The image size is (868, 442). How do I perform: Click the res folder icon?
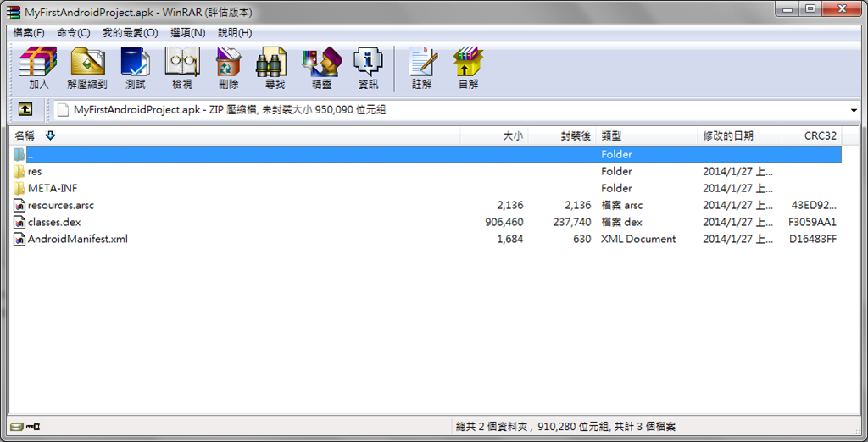[19, 172]
